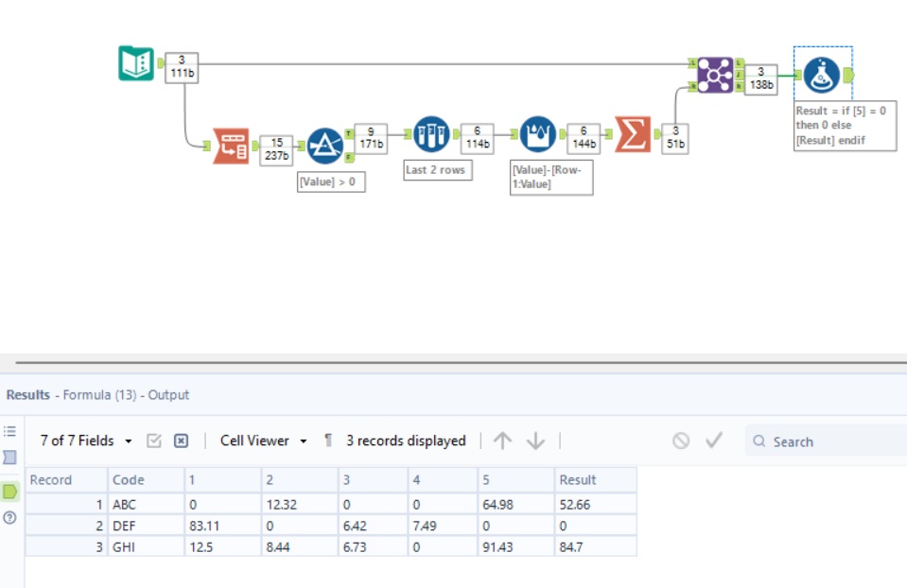Select the Input Data tool in the workflow
The width and height of the screenshot is (907, 588).
coord(134,61)
